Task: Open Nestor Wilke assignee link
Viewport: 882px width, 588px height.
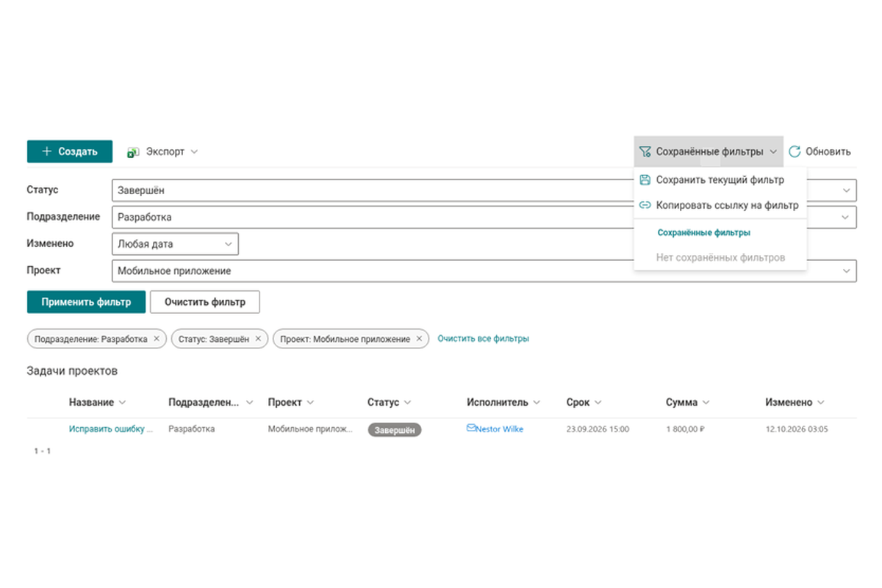Action: point(500,429)
